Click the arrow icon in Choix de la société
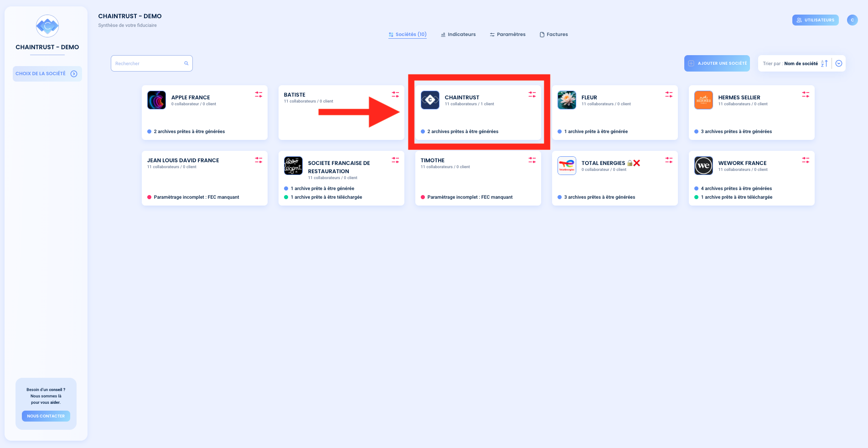This screenshot has height=448, width=868. point(74,74)
